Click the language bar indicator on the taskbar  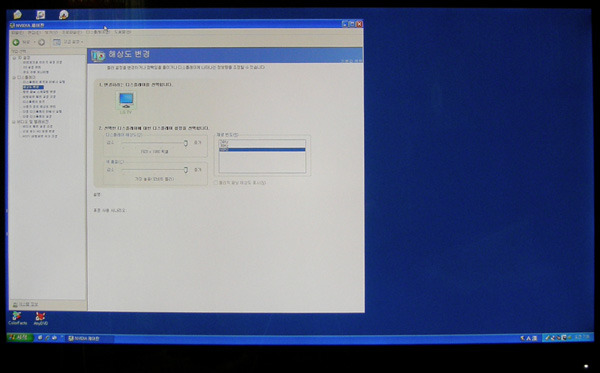pyautogui.click(x=528, y=338)
